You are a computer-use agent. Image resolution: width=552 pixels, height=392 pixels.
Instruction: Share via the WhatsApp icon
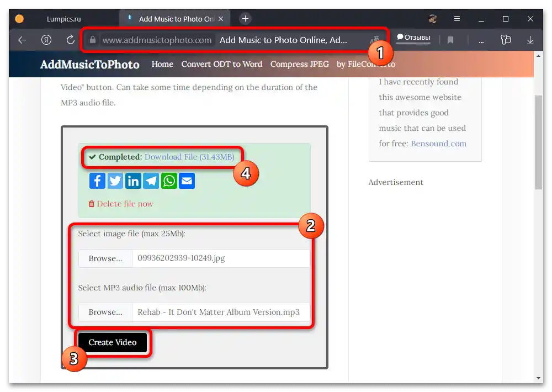point(169,181)
